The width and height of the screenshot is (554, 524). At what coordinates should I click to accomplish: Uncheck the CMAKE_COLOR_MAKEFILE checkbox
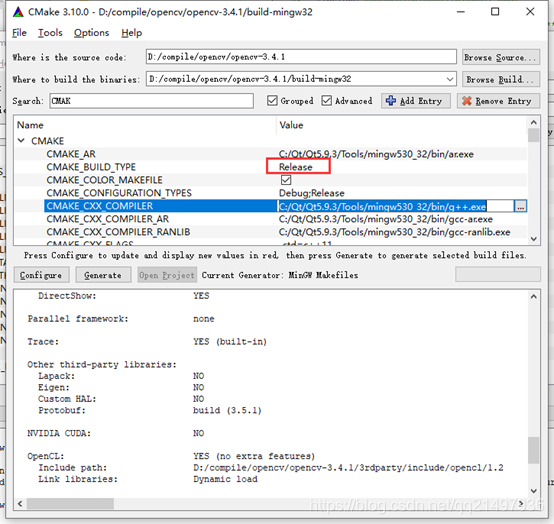pos(286,180)
